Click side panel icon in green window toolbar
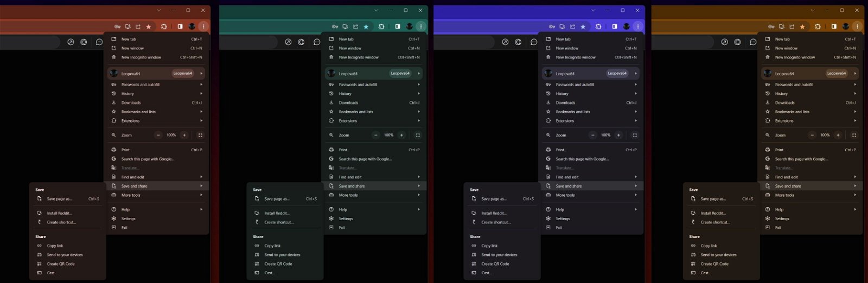Screen dimensions: 868x283 click(398, 27)
